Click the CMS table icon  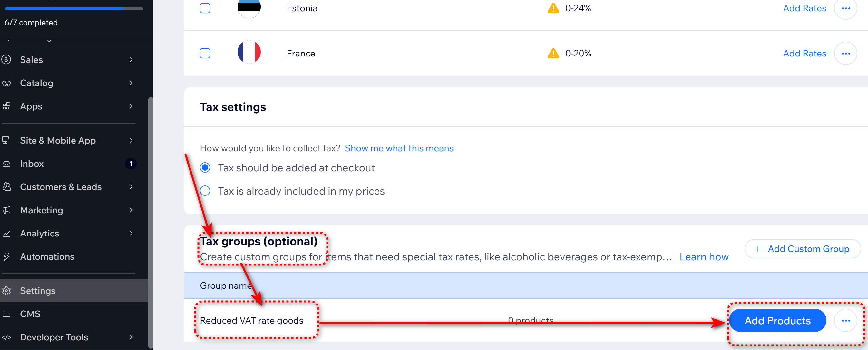tap(6, 314)
